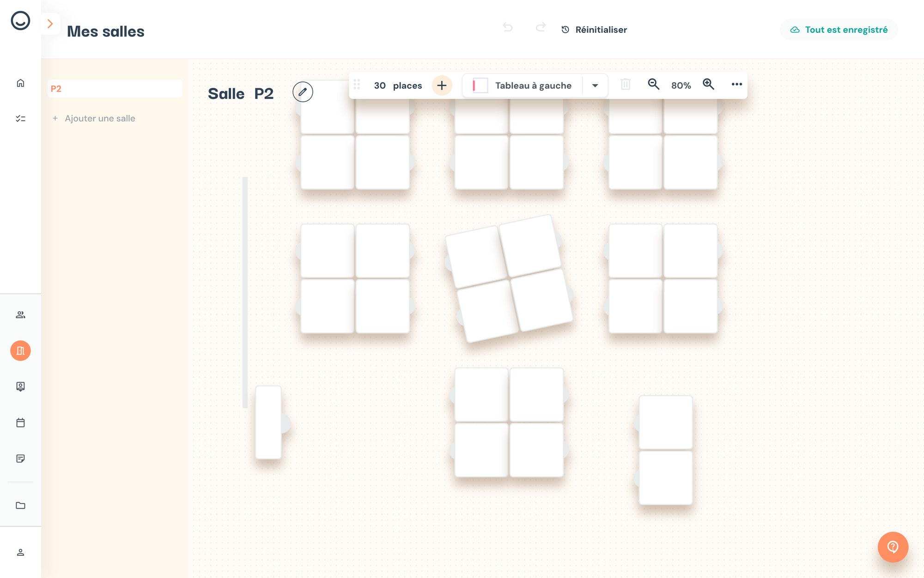Grab the toolbar drag handle dots
The width and height of the screenshot is (924, 578).
point(357,85)
